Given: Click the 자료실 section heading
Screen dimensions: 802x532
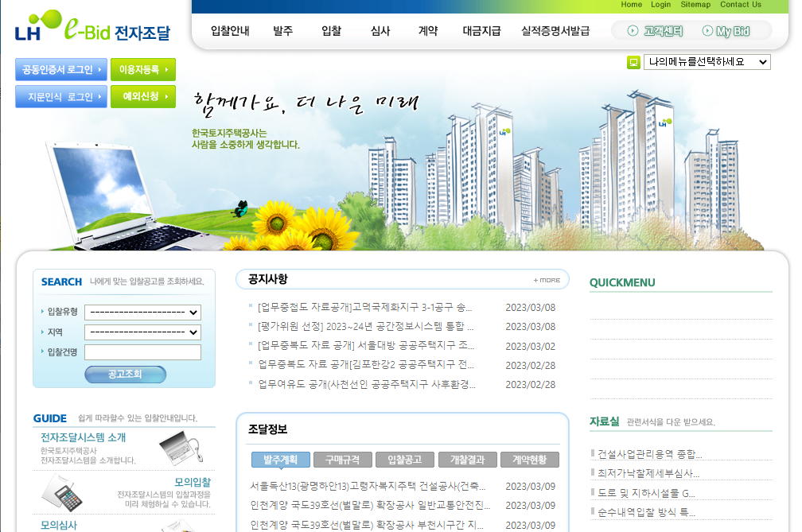Looking at the screenshot, I should click(x=604, y=421).
